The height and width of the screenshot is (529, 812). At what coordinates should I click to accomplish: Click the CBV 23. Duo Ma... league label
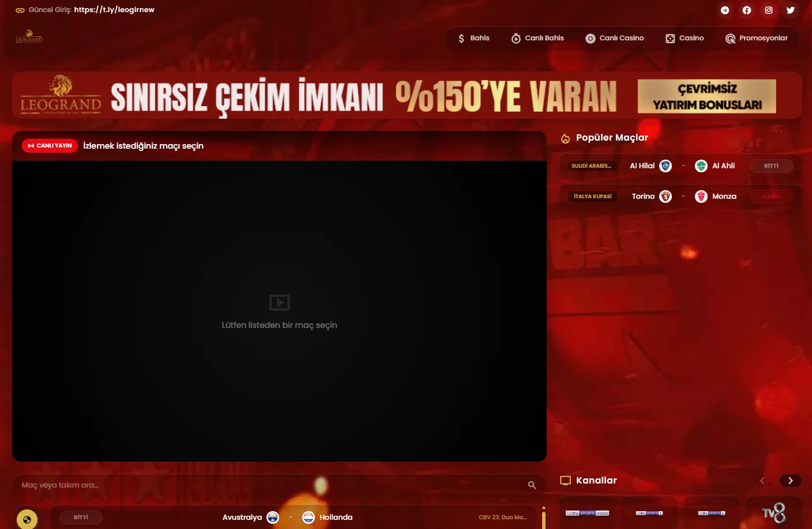click(x=503, y=517)
